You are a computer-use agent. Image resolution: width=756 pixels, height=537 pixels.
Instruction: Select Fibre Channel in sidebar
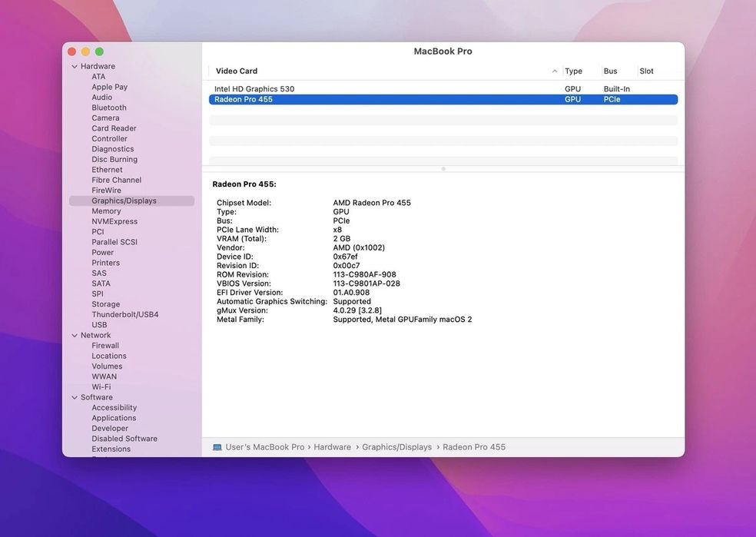tap(117, 181)
